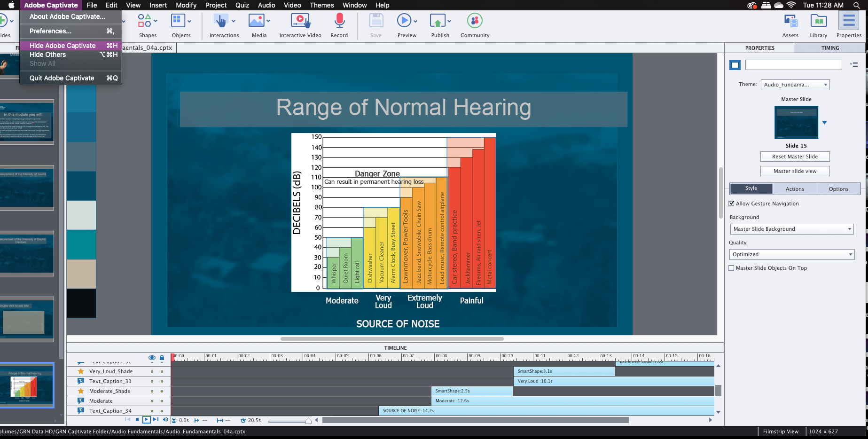The width and height of the screenshot is (868, 439).
Task: Click Reset Master Slide button
Action: 795,157
